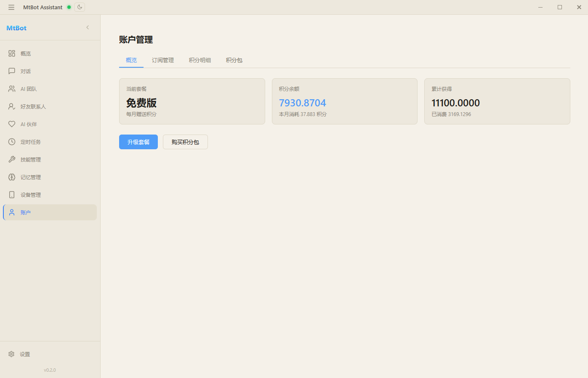The image size is (588, 378).
Task: Go to AI 团队 sidebar label
Action: point(29,89)
